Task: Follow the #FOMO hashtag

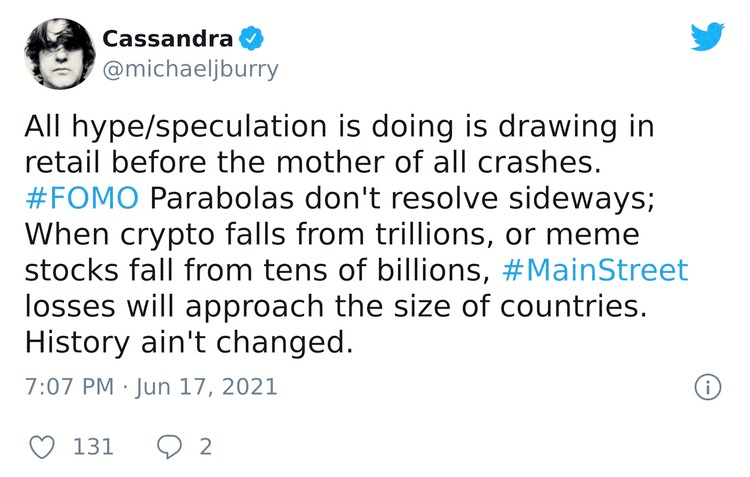Action: 82,198
